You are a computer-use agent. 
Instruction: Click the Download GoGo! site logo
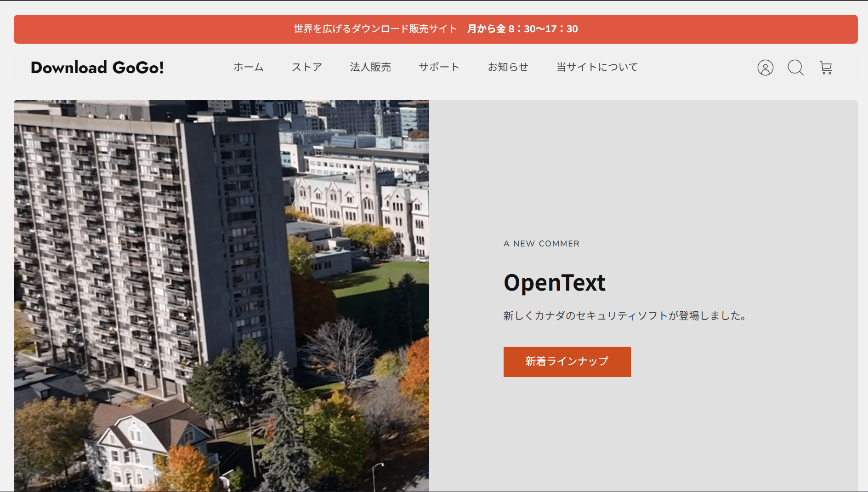[97, 68]
